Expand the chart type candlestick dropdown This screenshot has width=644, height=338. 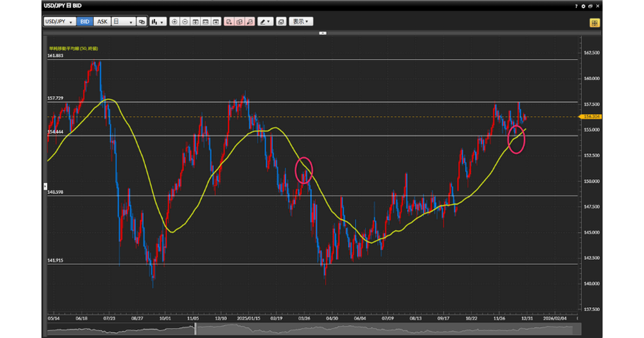tap(157, 21)
